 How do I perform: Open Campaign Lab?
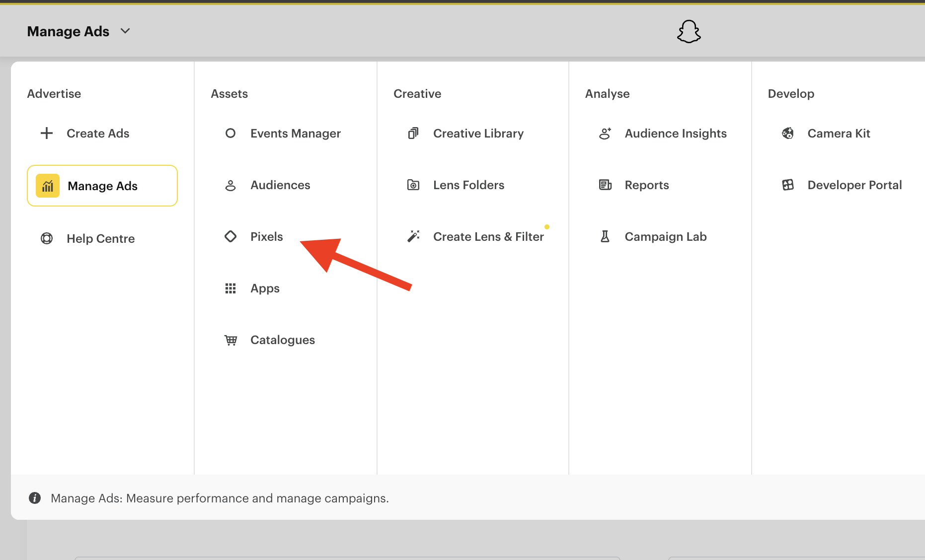click(666, 236)
